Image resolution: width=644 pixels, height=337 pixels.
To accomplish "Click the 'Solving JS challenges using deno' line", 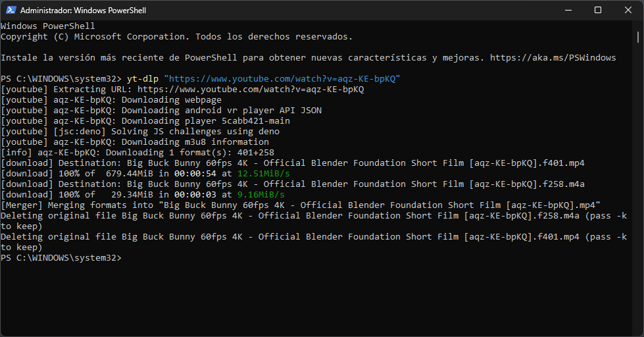I will [140, 132].
